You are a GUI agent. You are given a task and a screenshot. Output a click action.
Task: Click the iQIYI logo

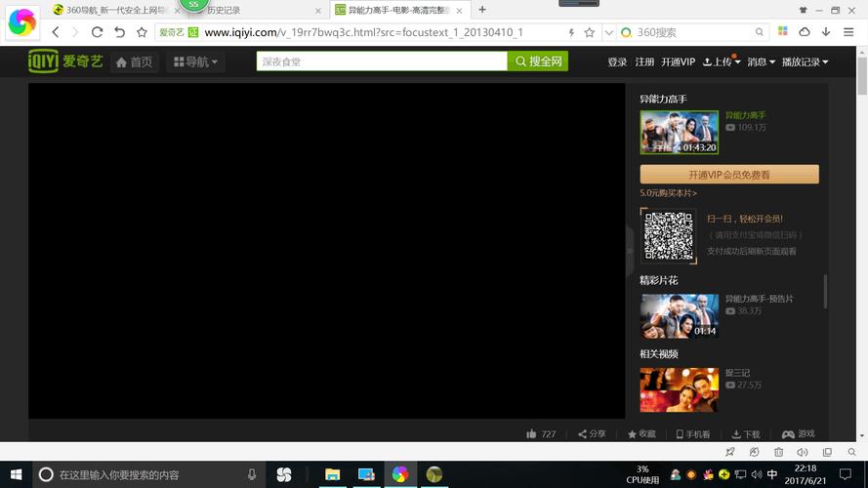(x=66, y=61)
